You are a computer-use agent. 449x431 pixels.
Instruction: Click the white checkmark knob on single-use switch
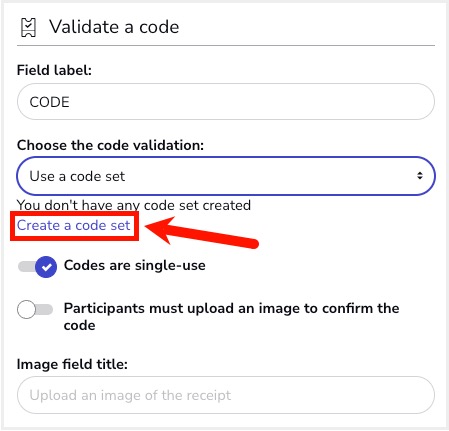point(46,267)
